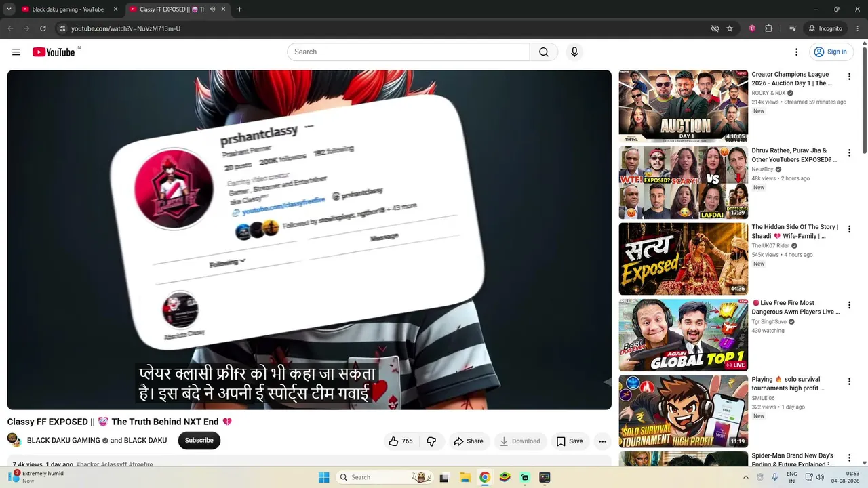Open the YouTube guide hamburger menu
Viewport: 868px width, 488px height.
(x=16, y=52)
